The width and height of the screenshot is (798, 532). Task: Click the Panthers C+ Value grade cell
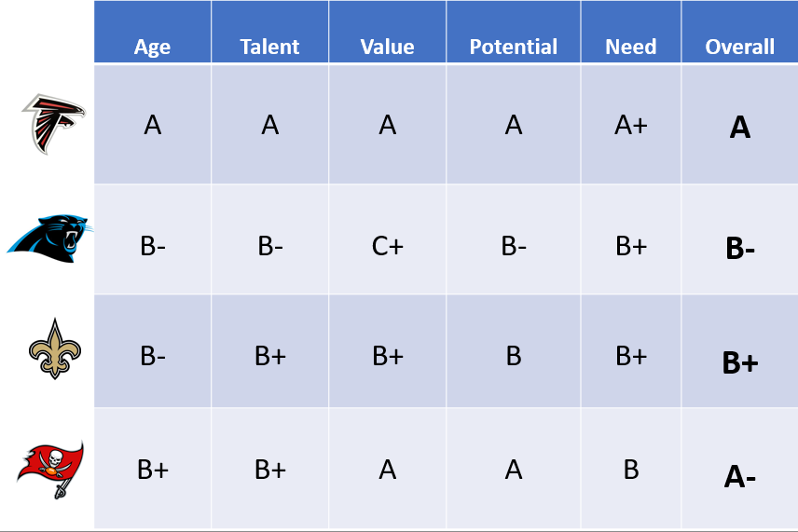pyautogui.click(x=387, y=239)
